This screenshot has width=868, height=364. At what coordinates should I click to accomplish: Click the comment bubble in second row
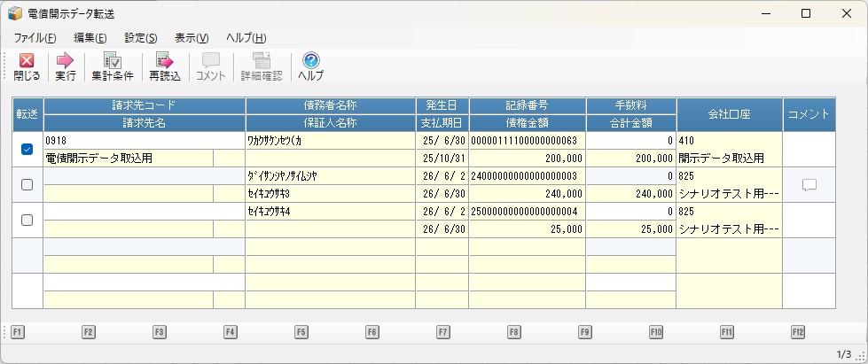(809, 185)
